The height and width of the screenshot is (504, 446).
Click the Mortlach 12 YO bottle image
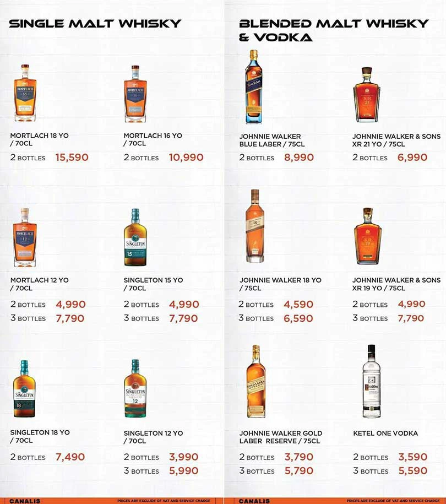(25, 237)
